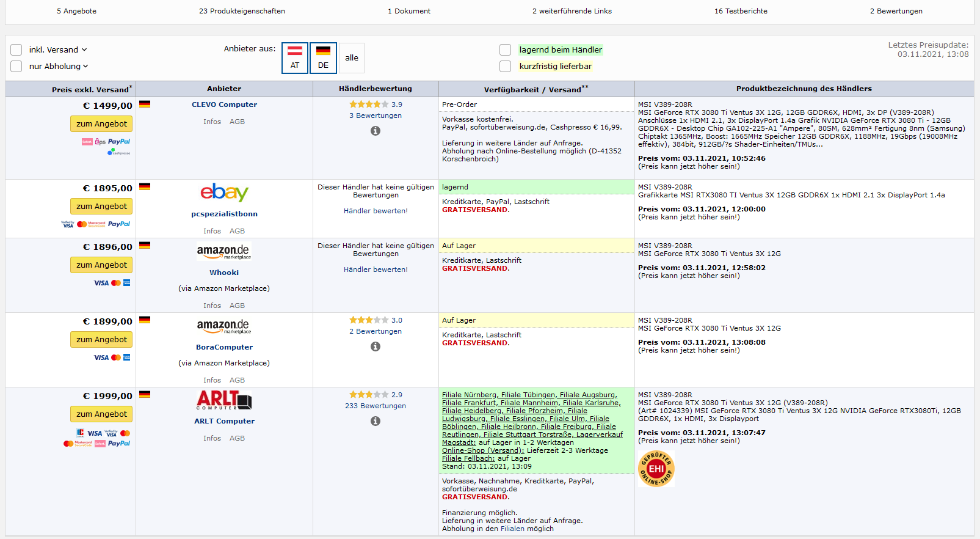This screenshot has height=539, width=980.
Task: Open Infos link for ARLT Computer
Action: click(212, 438)
